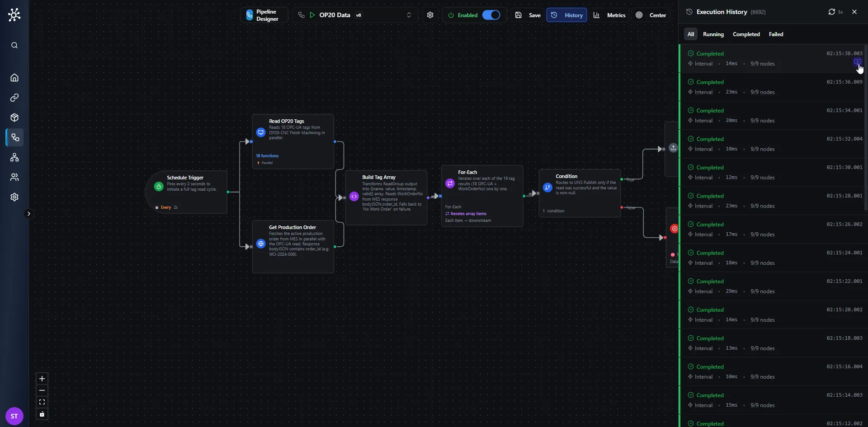Image resolution: width=868 pixels, height=427 pixels.
Task: Click Iterates array items label
Action: (x=466, y=214)
